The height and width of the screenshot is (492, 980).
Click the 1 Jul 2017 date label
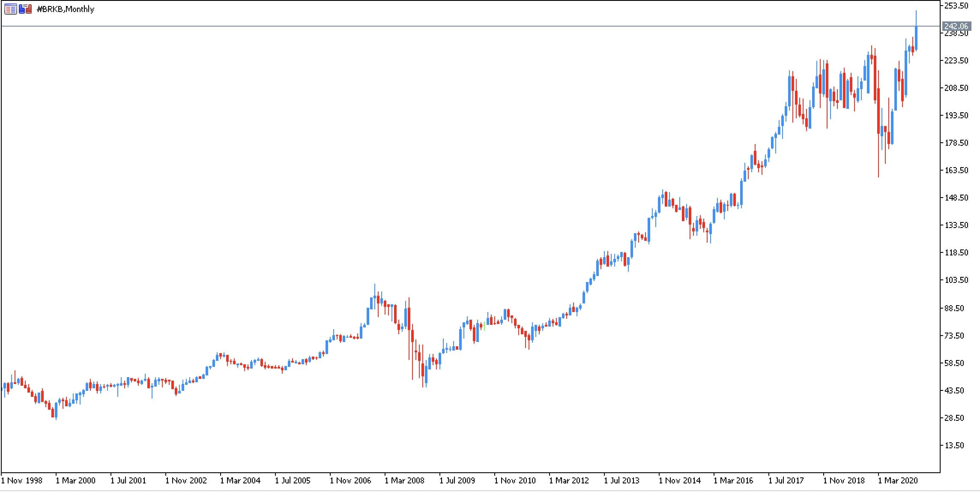click(x=786, y=480)
